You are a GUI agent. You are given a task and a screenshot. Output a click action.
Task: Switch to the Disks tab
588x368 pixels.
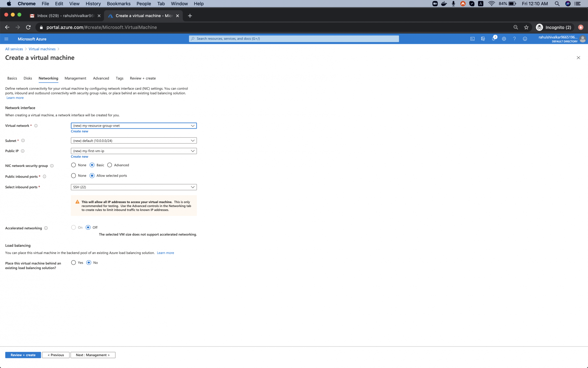(28, 78)
